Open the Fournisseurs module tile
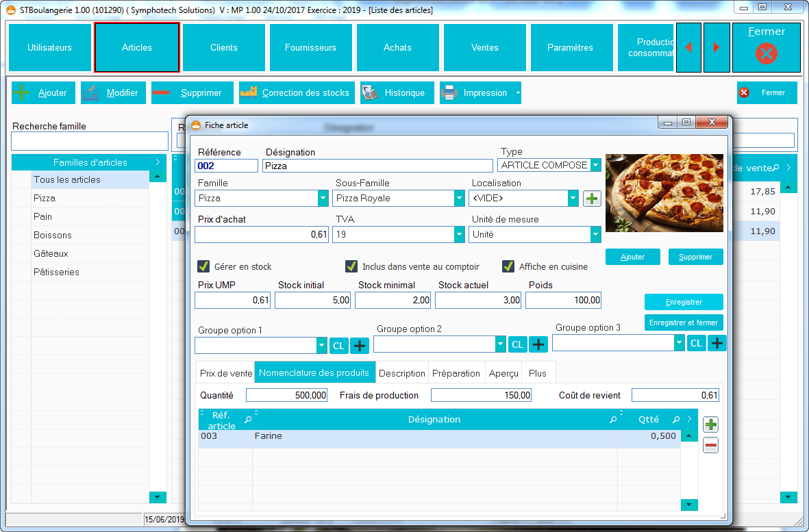 (x=310, y=47)
